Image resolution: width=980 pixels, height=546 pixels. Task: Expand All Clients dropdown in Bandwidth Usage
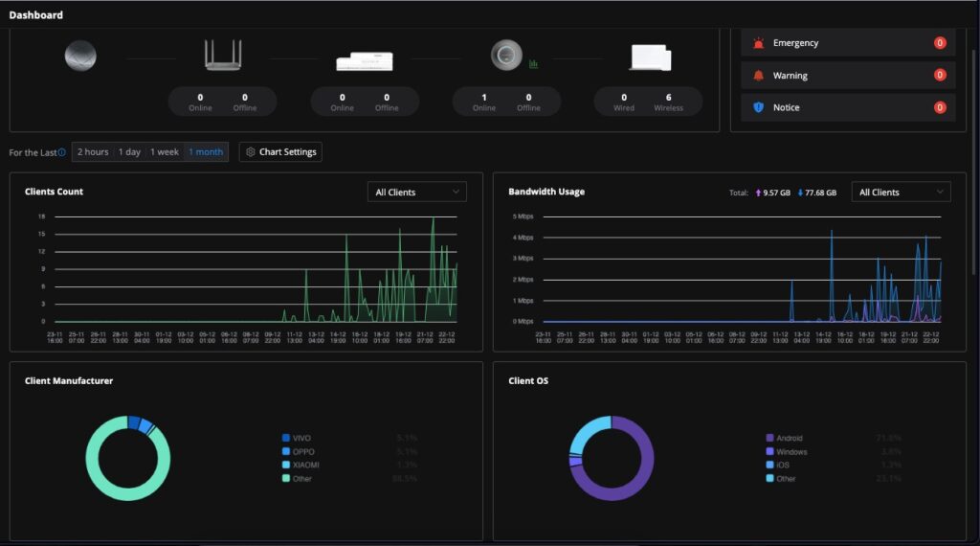tap(900, 193)
